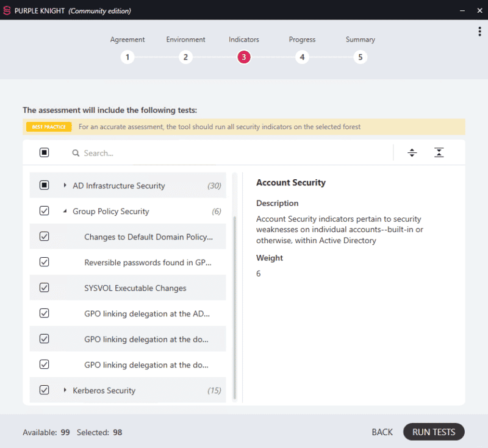
Task: Click the search magnifier icon
Action: (76, 154)
